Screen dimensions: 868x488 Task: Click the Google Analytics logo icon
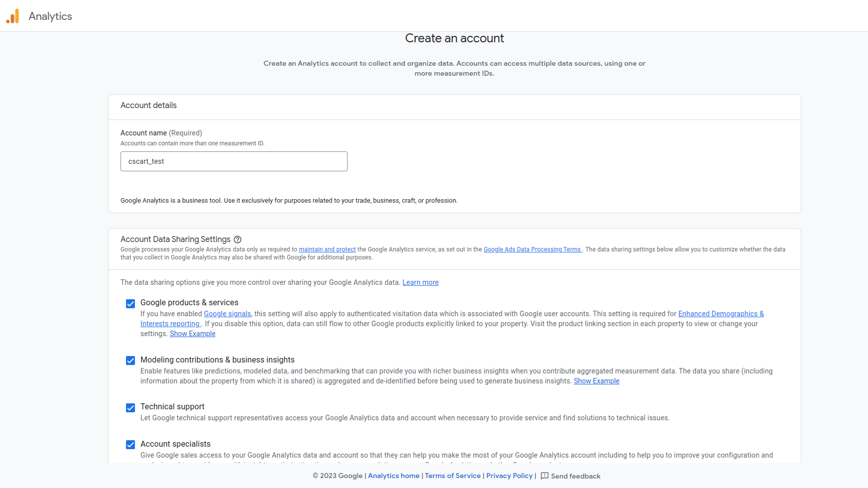click(x=12, y=16)
